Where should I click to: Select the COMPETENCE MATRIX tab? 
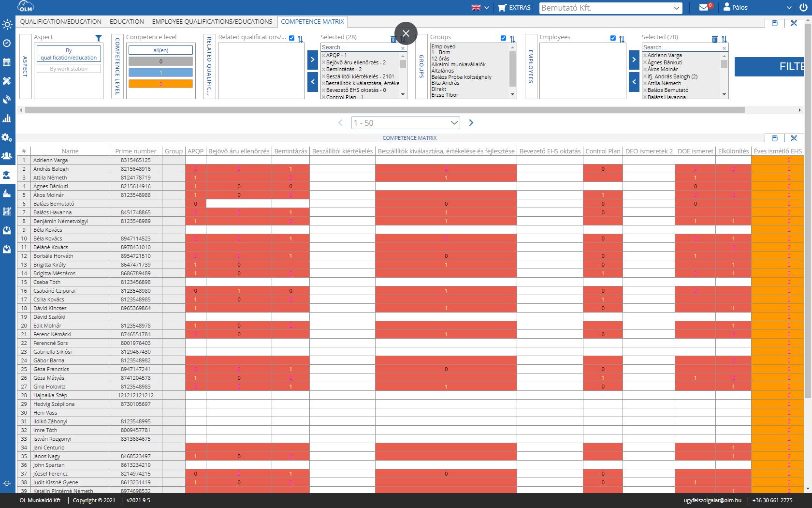(x=313, y=22)
